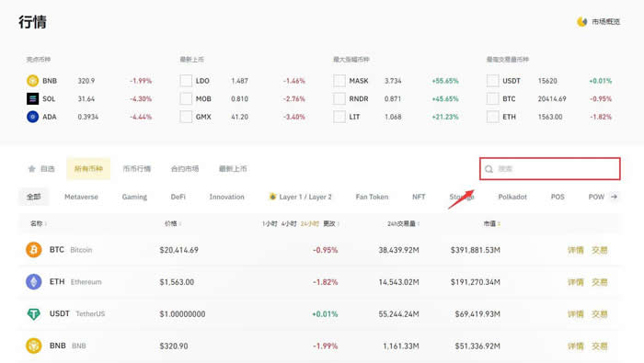
Task: Filter by Gaming category
Action: click(x=134, y=197)
